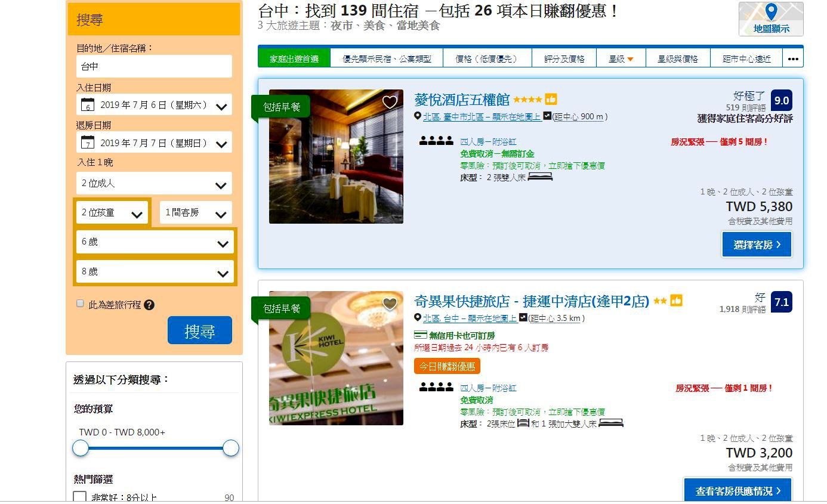Click the 四人房－附浴缸 link for 奇異果快捷旅店

click(x=488, y=388)
